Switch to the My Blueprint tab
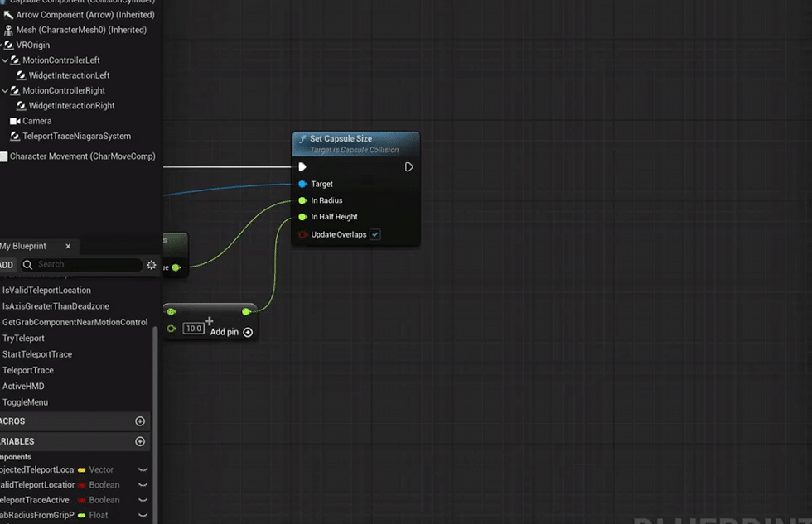Viewport: 812px width, 524px height. [x=23, y=246]
